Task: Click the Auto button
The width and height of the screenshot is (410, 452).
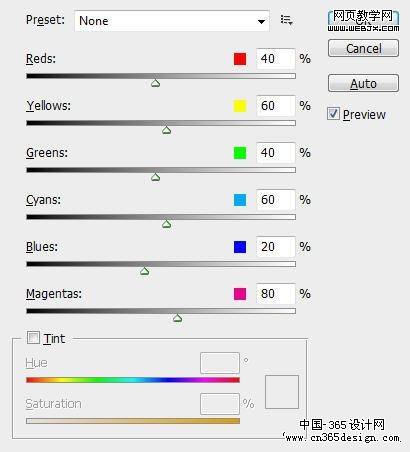Action: click(363, 83)
